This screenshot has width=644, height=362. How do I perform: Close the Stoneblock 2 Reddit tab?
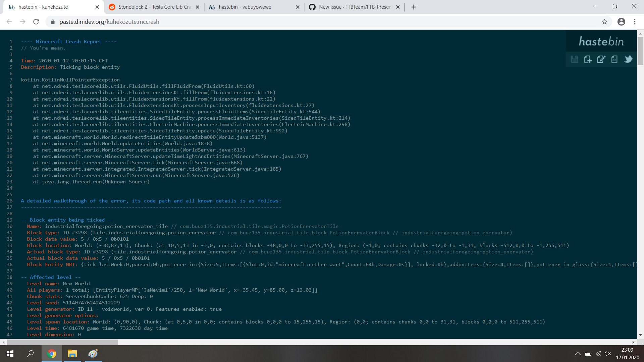197,7
